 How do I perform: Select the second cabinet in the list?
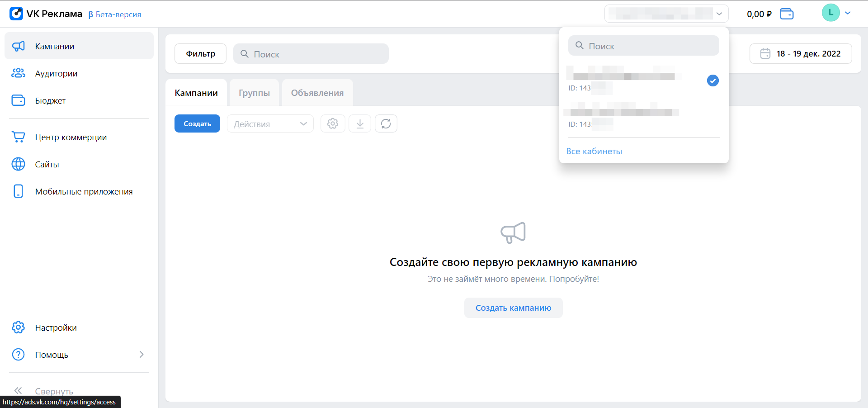tap(644, 116)
